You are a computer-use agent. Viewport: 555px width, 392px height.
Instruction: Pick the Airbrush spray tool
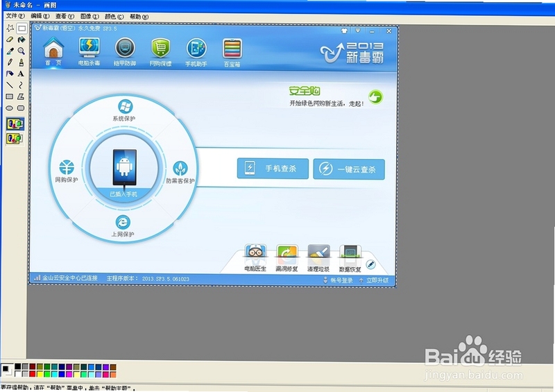point(10,74)
